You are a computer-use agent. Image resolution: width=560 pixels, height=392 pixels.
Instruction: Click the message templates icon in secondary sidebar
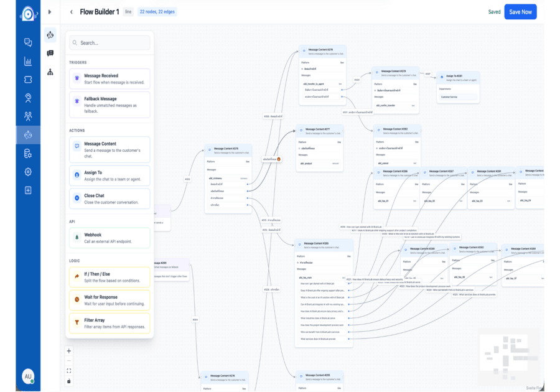(x=50, y=54)
